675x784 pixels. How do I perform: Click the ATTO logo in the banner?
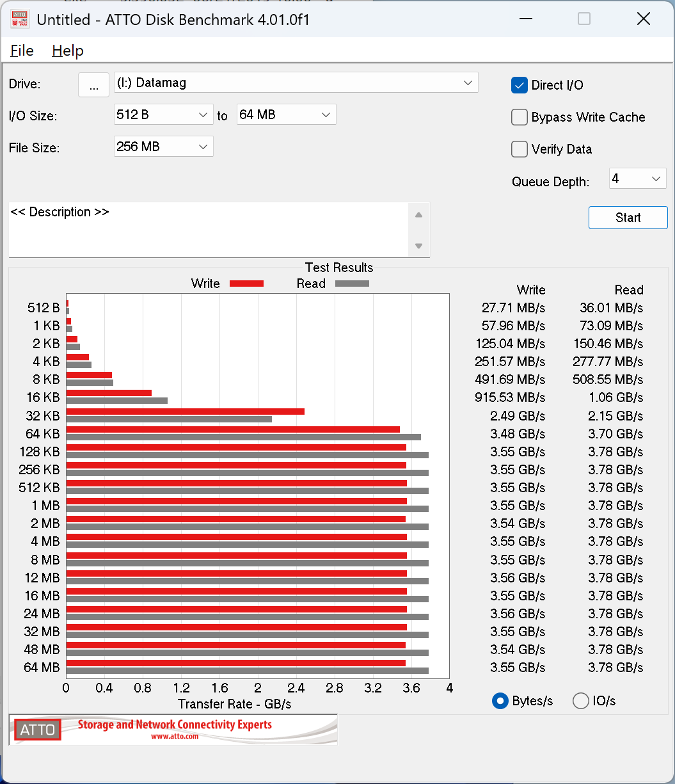(38, 730)
